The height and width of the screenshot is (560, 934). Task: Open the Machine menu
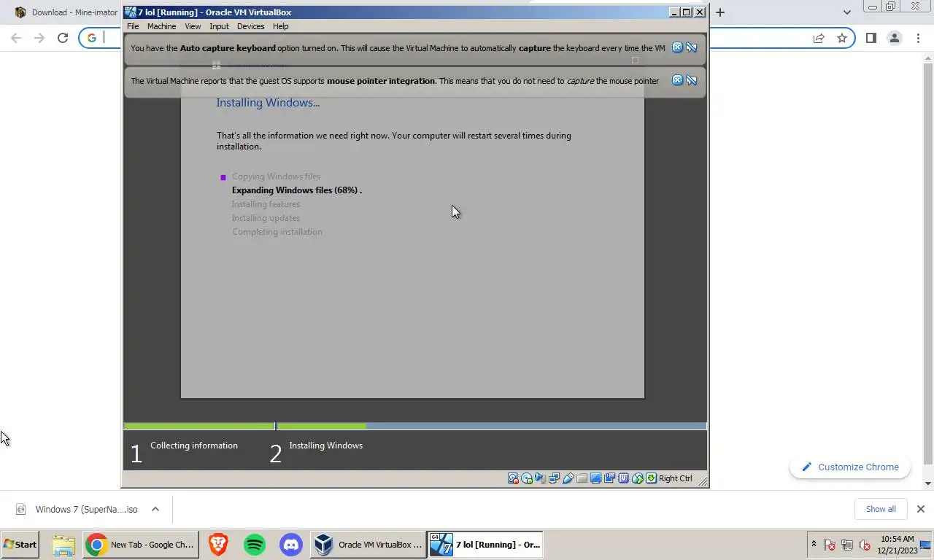click(161, 26)
